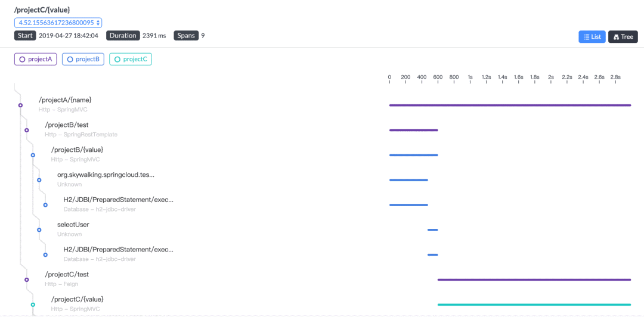644x317 pixels.
Task: Click the teal /projectC/{value} span node circle
Action: tap(33, 304)
